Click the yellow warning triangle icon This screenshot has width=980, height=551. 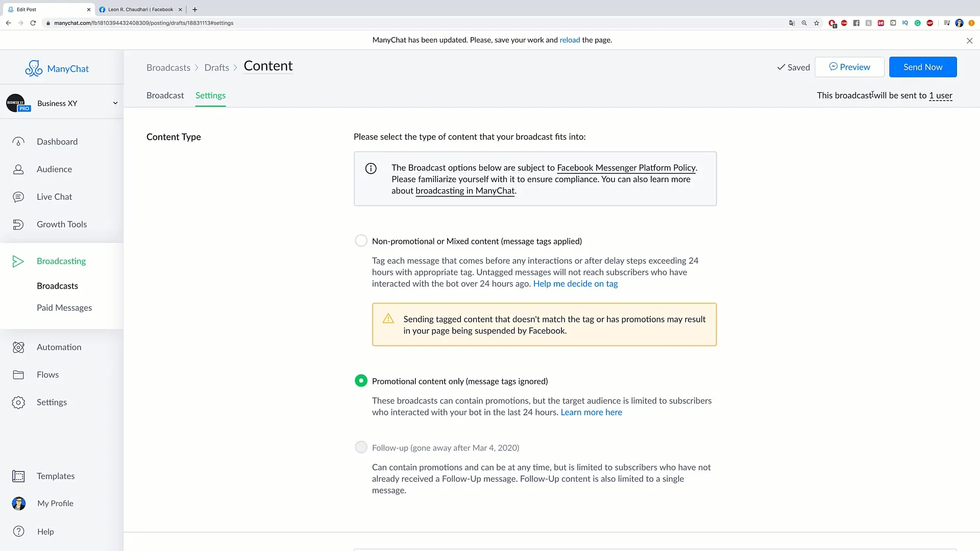point(388,318)
